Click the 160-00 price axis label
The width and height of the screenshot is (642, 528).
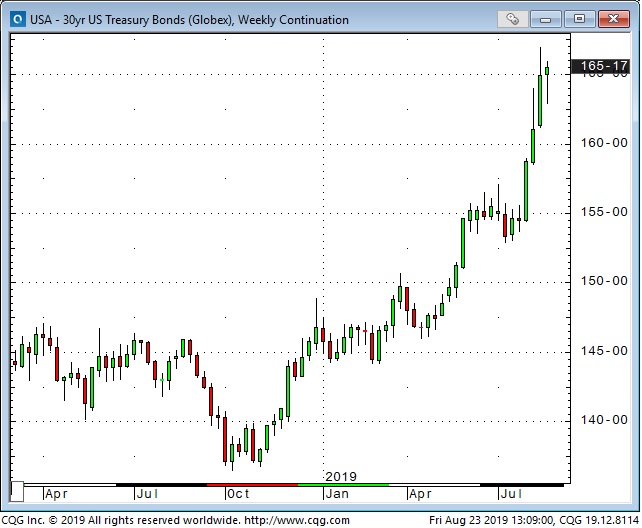coord(604,143)
